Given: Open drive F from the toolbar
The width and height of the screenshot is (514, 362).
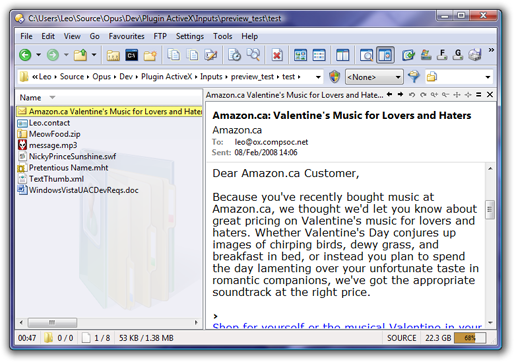Looking at the screenshot, I should (442, 55).
